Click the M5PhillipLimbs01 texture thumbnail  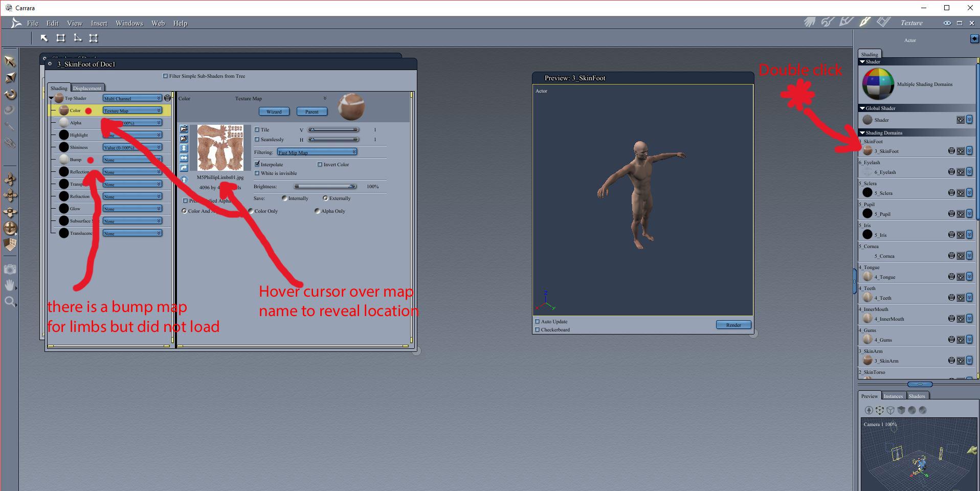click(x=220, y=148)
